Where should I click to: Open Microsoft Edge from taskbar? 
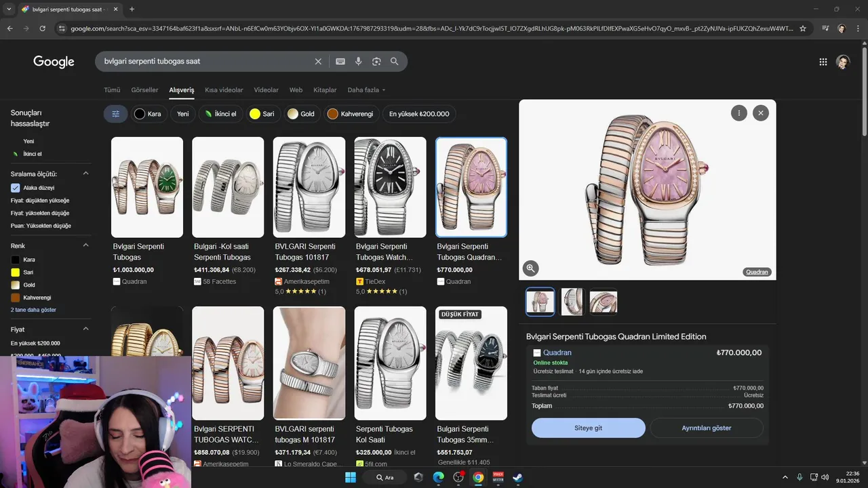coord(438,477)
